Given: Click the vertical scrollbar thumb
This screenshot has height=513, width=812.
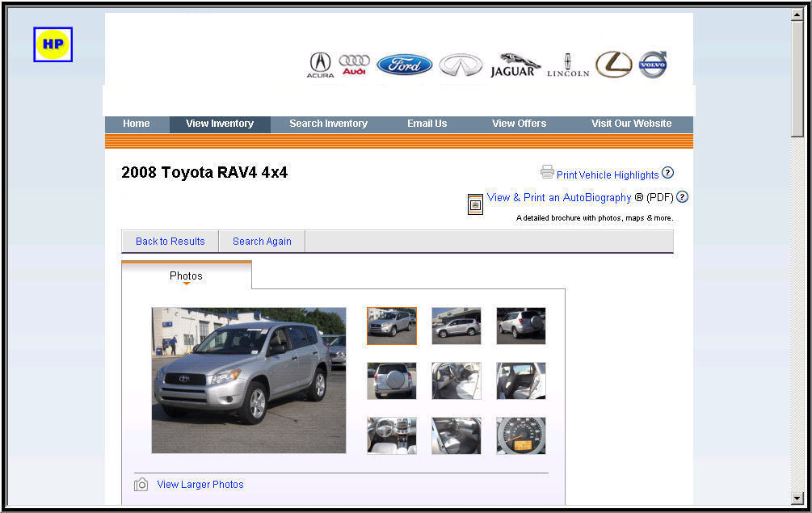Looking at the screenshot, I should coord(797,79).
